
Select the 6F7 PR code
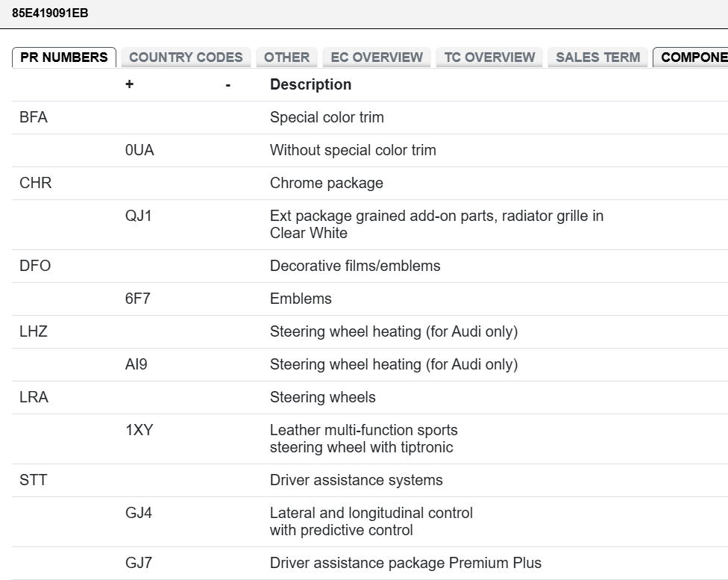tap(137, 299)
